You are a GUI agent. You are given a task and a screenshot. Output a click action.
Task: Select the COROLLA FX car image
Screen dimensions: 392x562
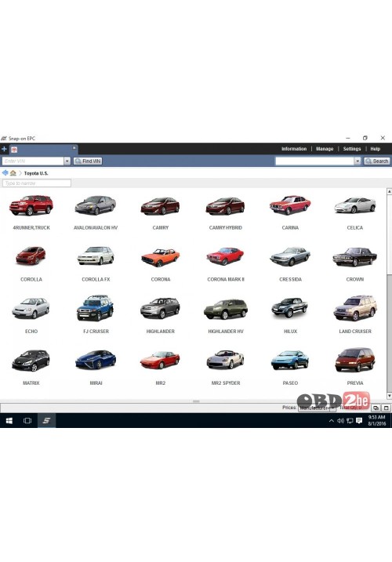pyautogui.click(x=96, y=256)
